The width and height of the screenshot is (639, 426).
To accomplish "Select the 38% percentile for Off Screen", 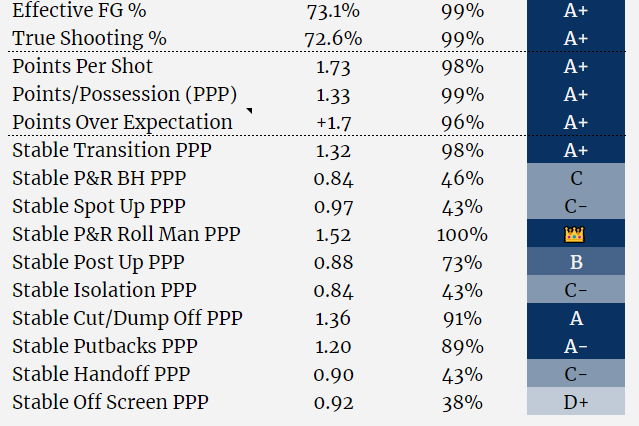I will (462, 403).
